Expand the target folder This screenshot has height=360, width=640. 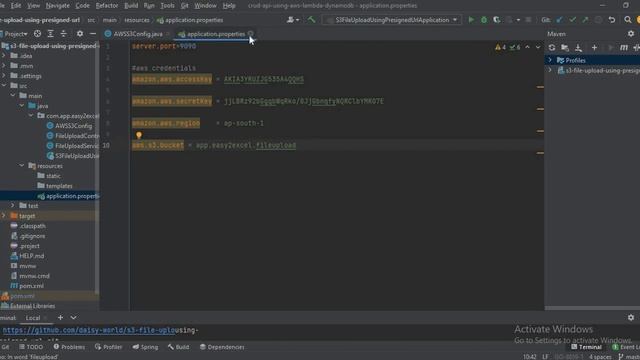pyautogui.click(x=4, y=216)
